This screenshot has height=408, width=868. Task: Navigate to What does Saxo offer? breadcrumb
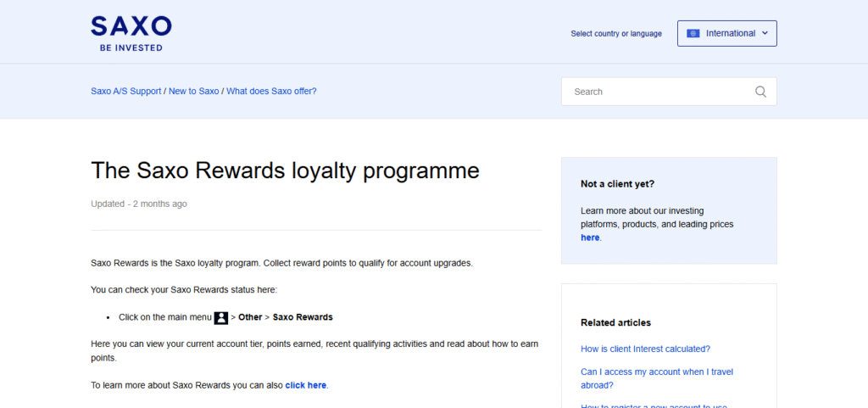271,92
